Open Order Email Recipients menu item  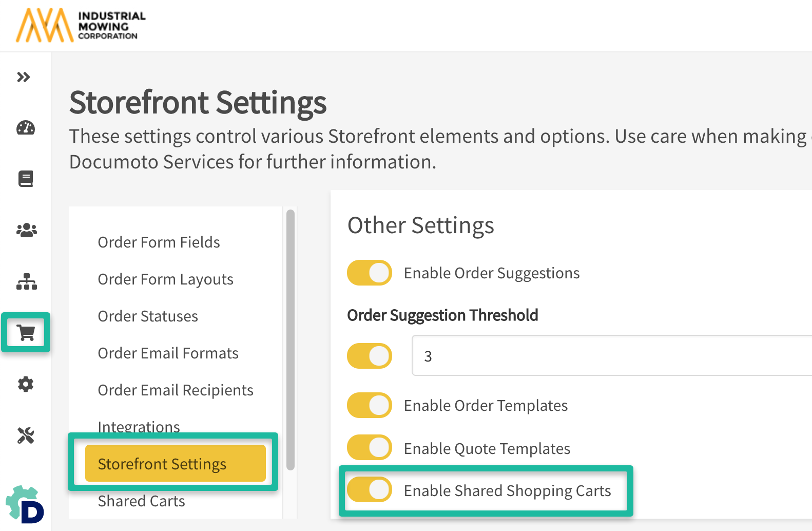[176, 390]
